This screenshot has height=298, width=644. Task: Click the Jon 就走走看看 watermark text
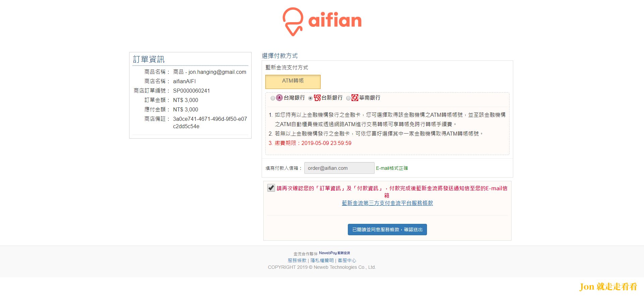[x=608, y=287]
